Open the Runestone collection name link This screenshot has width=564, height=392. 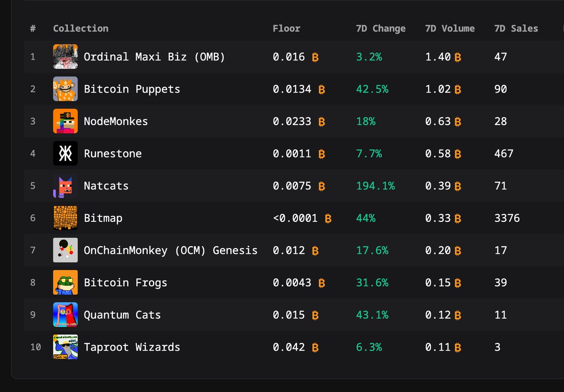click(x=113, y=154)
